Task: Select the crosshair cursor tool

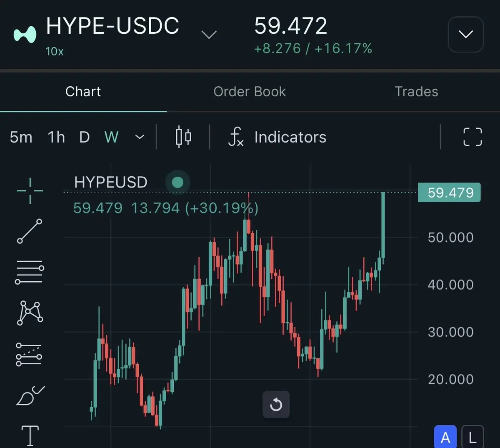Action: pos(30,190)
